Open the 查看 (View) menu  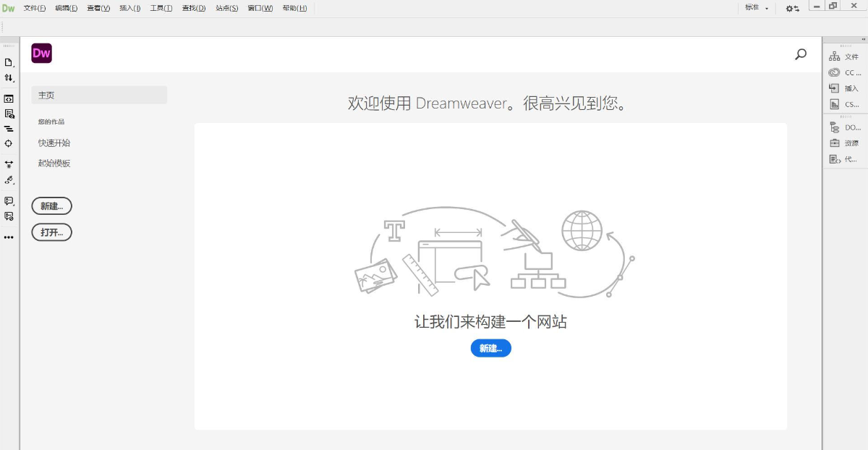[x=98, y=8]
